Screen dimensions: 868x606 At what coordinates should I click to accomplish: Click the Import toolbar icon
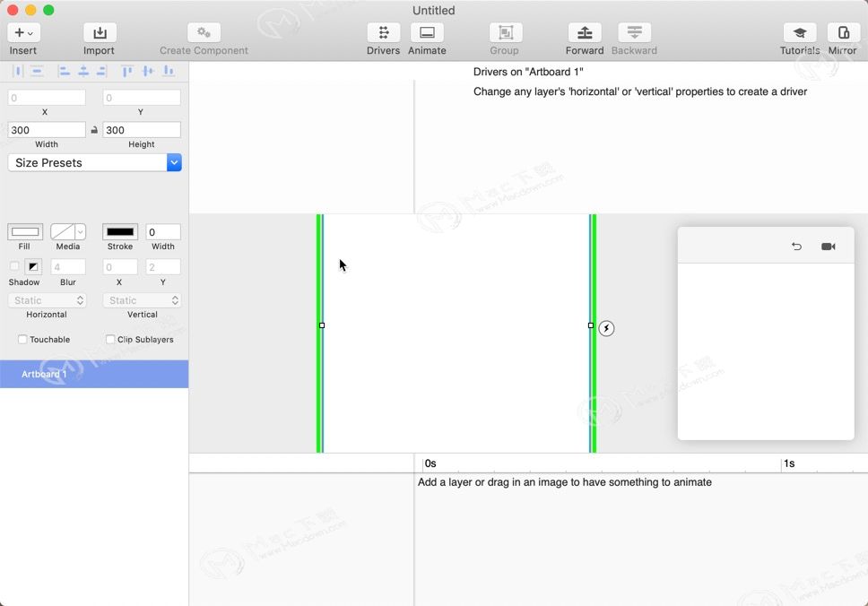click(x=100, y=32)
